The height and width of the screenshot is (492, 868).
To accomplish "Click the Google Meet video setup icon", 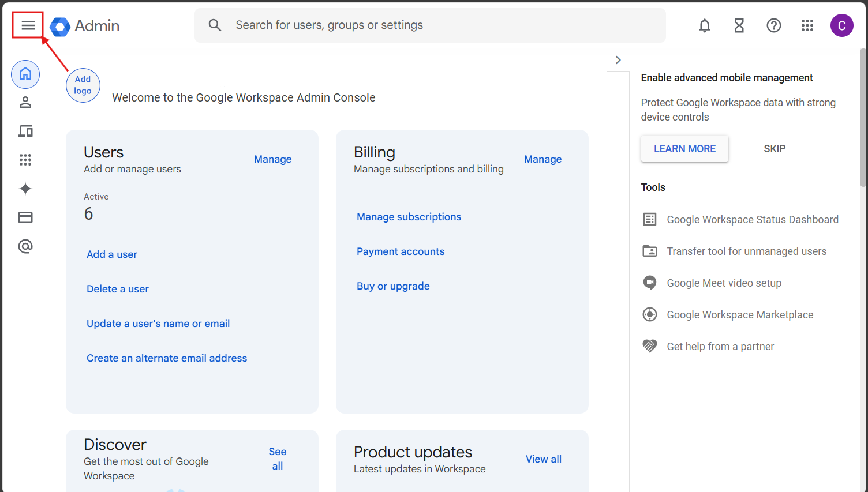I will click(x=650, y=283).
